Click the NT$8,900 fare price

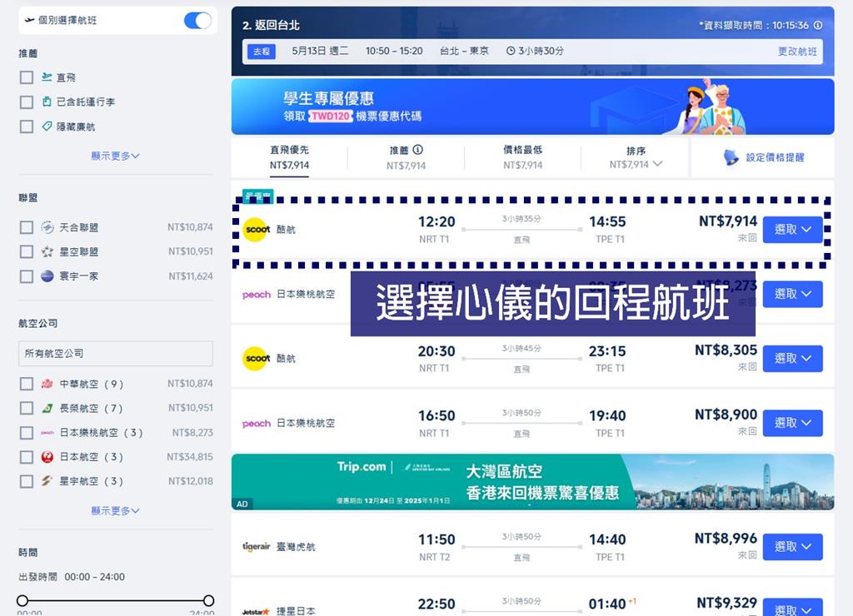[x=726, y=415]
